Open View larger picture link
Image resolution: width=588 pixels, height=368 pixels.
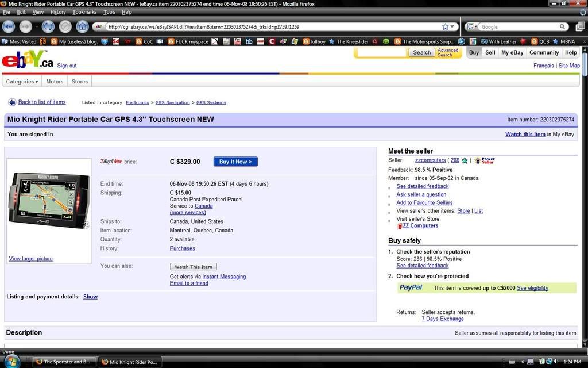(x=31, y=259)
